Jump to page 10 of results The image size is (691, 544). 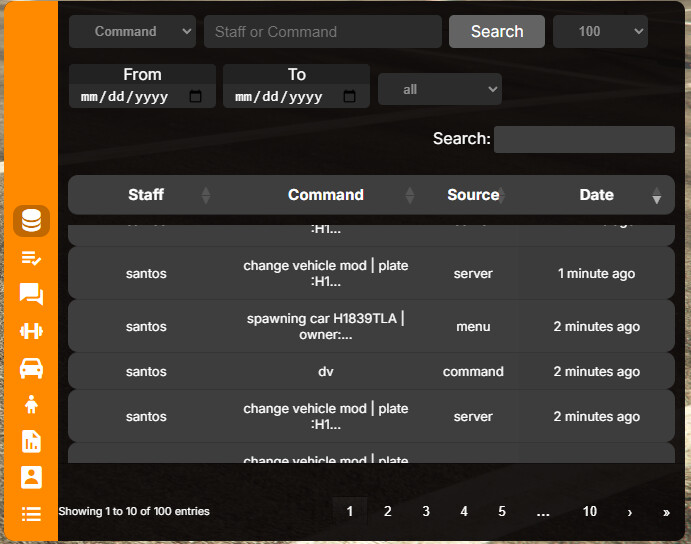click(x=590, y=511)
